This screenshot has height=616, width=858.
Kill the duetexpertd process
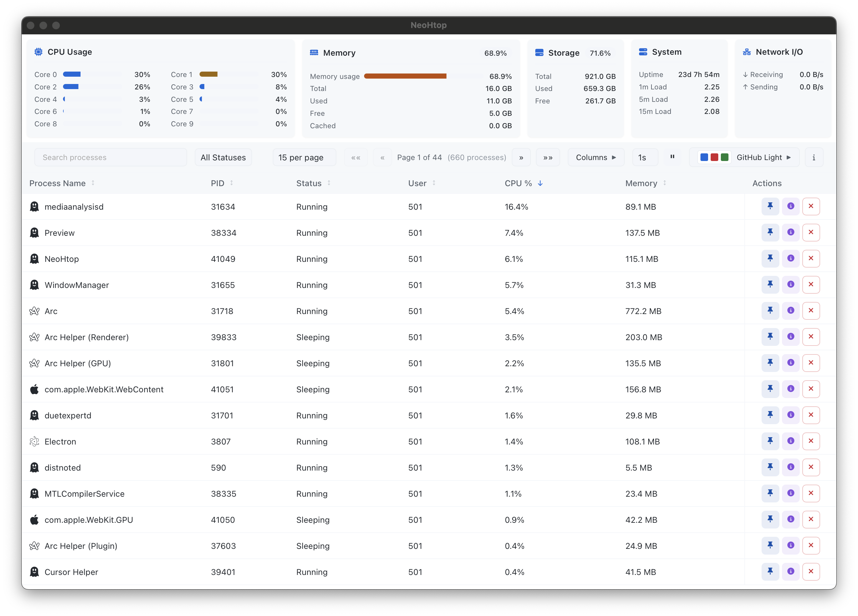pyautogui.click(x=811, y=415)
